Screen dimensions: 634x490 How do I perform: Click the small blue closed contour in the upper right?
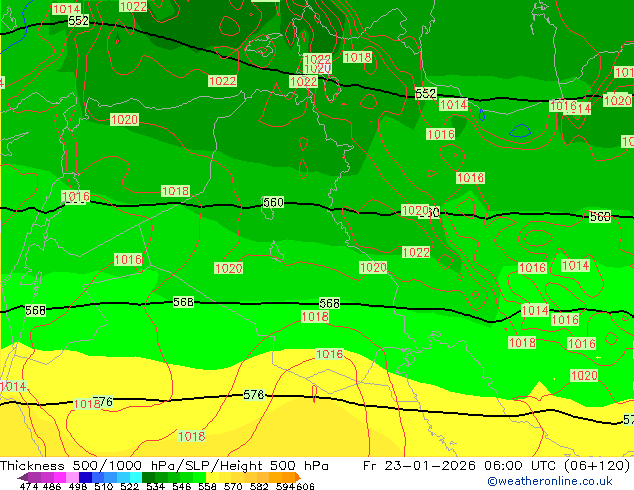coord(520,131)
